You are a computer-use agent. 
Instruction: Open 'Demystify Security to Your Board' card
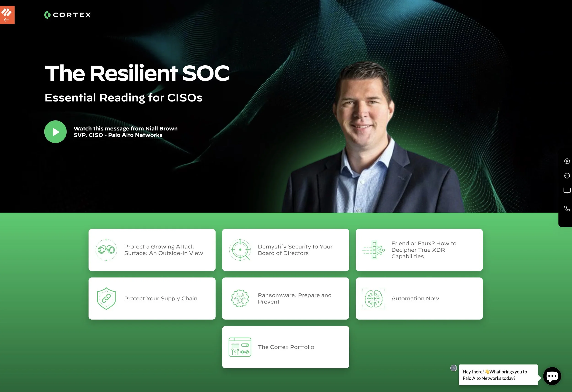[x=295, y=250]
